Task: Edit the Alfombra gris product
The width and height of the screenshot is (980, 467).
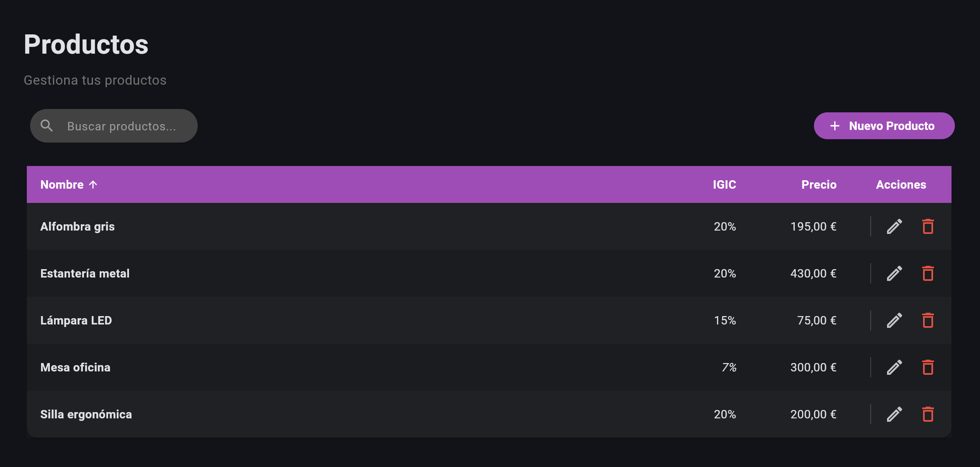Action: (x=894, y=226)
